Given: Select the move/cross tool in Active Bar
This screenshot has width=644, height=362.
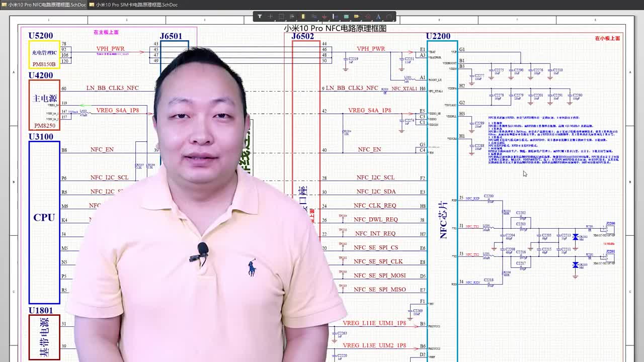Looking at the screenshot, I should point(270,17).
